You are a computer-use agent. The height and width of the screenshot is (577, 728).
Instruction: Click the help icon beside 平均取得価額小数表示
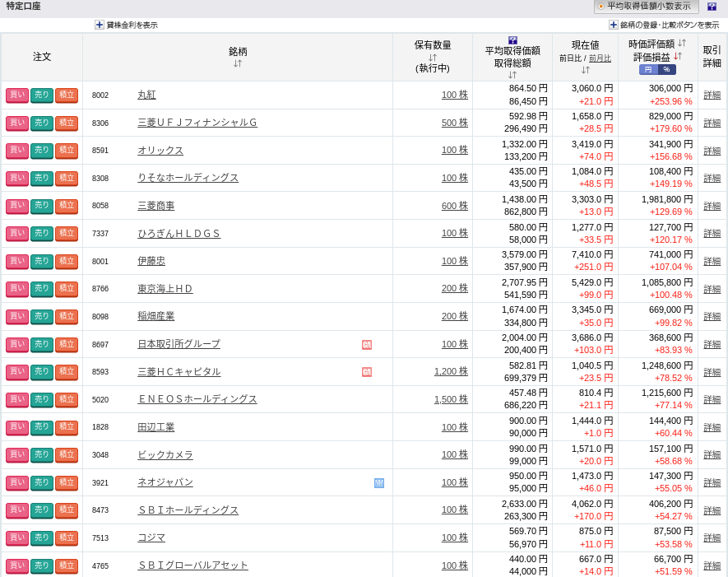click(x=712, y=7)
